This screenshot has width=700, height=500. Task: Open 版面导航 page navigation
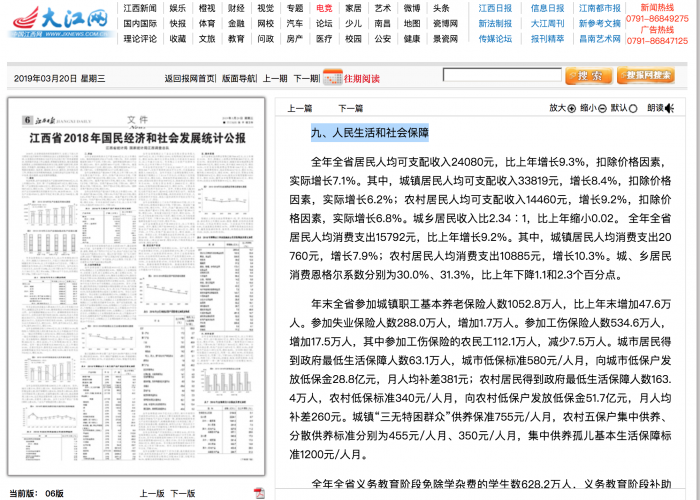click(x=238, y=78)
